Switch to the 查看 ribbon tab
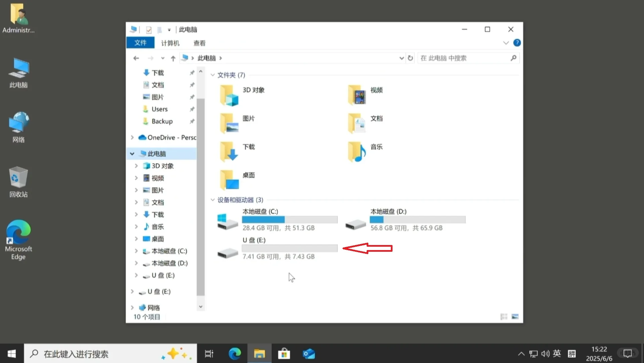644x363 pixels. [199, 43]
